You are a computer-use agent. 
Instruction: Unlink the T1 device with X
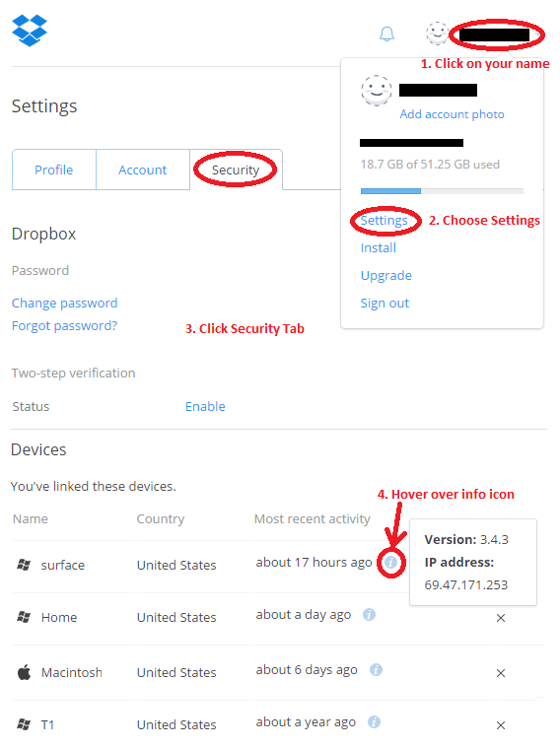click(x=501, y=725)
